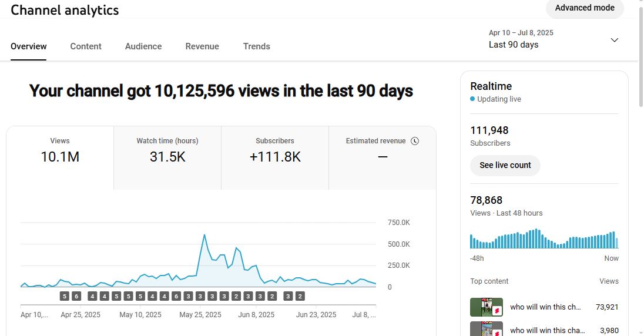Click the chart marker 6 nearest Apr 25, 2025
The height and width of the screenshot is (336, 644).
pos(76,296)
